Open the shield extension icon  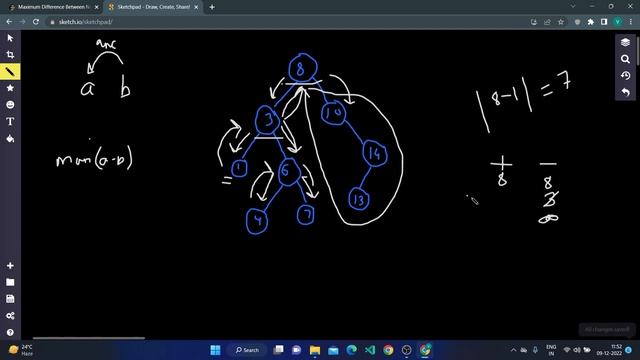click(577, 22)
